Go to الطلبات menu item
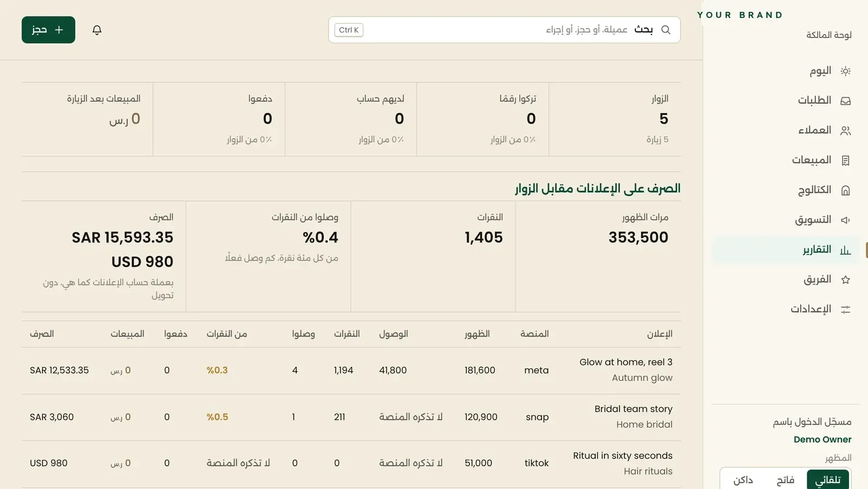The height and width of the screenshot is (489, 868). (786, 100)
